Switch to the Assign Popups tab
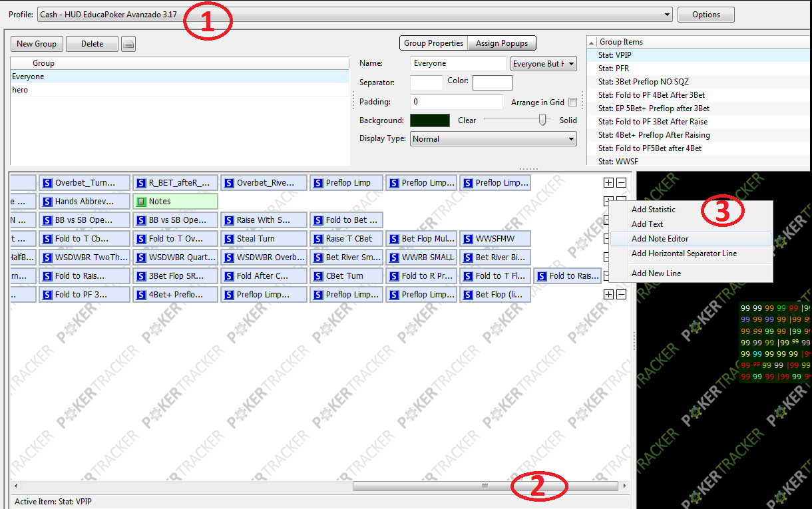Screen dimensions: 812x509 [x=502, y=43]
